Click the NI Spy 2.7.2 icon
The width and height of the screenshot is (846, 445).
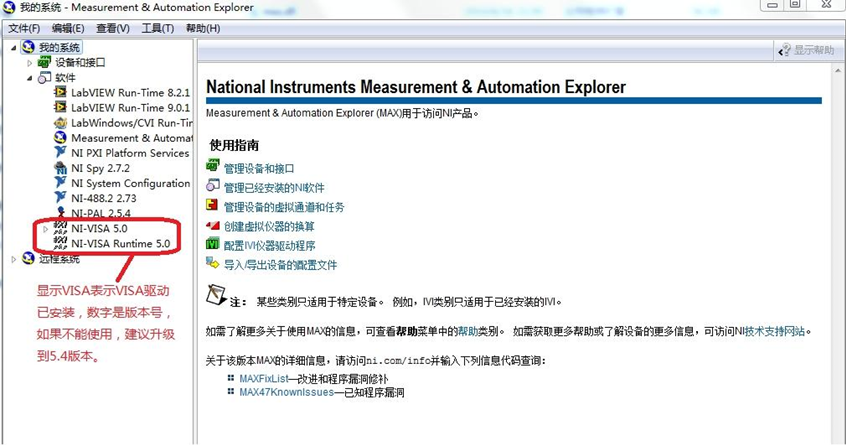[x=60, y=168]
